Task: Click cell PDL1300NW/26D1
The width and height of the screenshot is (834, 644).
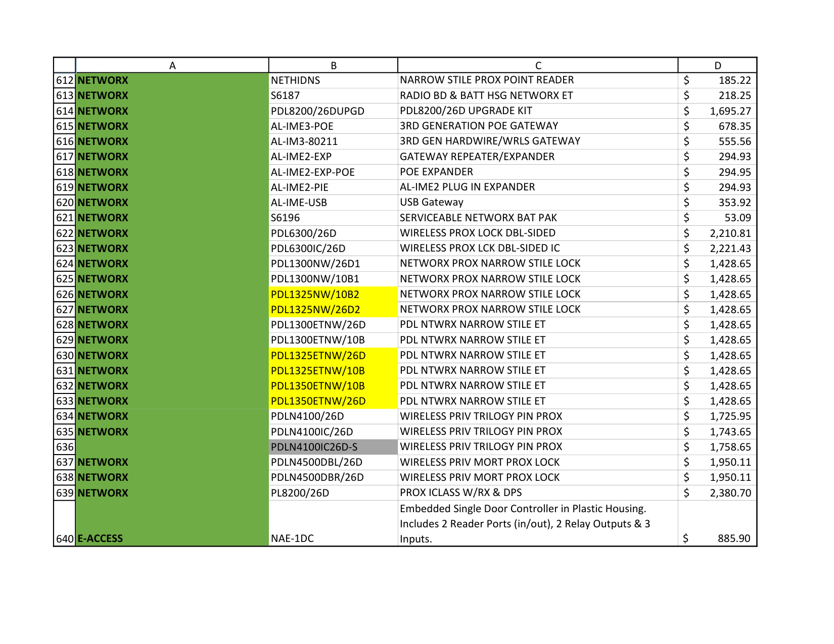Action: [334, 264]
